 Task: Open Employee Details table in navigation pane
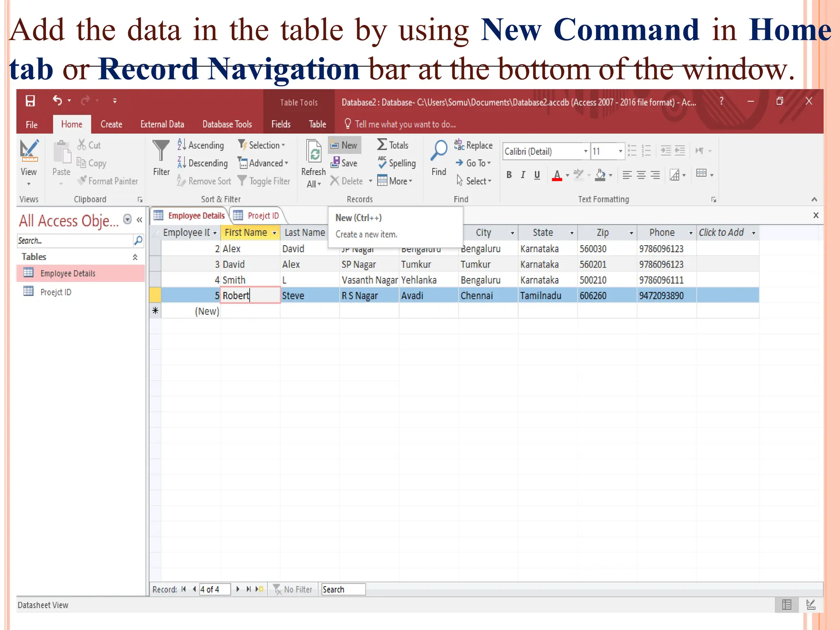(80, 273)
